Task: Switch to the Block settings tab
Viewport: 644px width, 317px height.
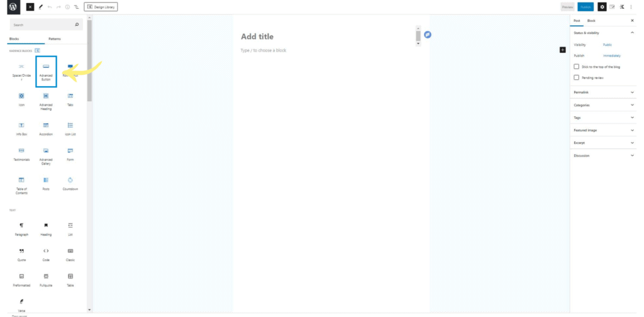Action: [x=591, y=21]
